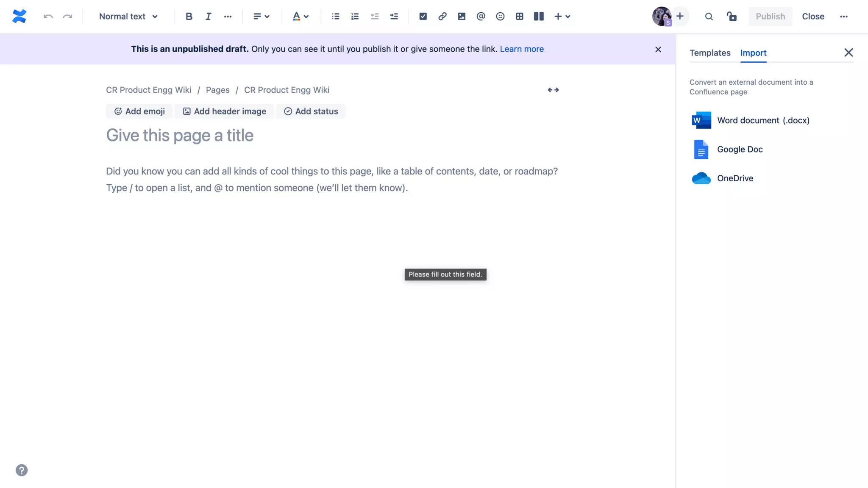Open Normal text style dropdown
Viewport: 868px width, 488px height.
pyautogui.click(x=128, y=17)
